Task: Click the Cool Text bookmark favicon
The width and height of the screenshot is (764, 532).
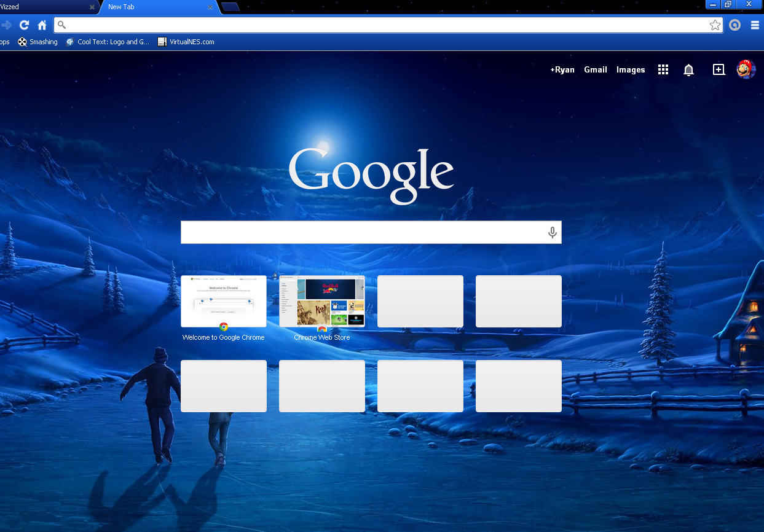Action: (x=70, y=42)
